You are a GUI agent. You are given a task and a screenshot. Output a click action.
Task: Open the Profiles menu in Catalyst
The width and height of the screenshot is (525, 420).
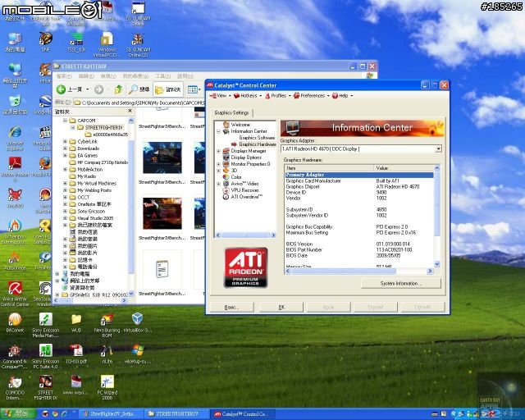point(277,96)
